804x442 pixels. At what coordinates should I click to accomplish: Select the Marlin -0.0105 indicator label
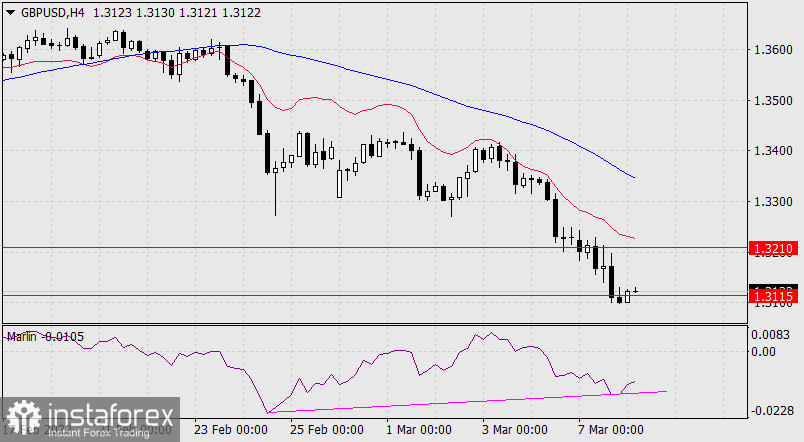pos(45,337)
